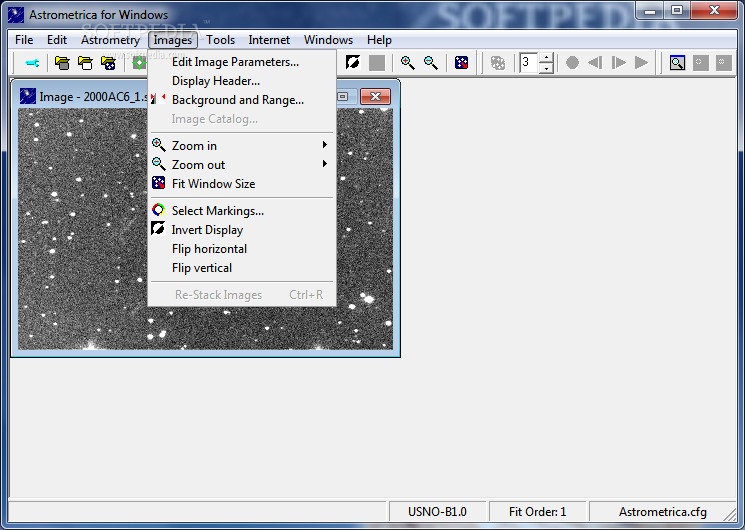
Task: Open Select Markings dialog from menu
Action: click(x=217, y=211)
